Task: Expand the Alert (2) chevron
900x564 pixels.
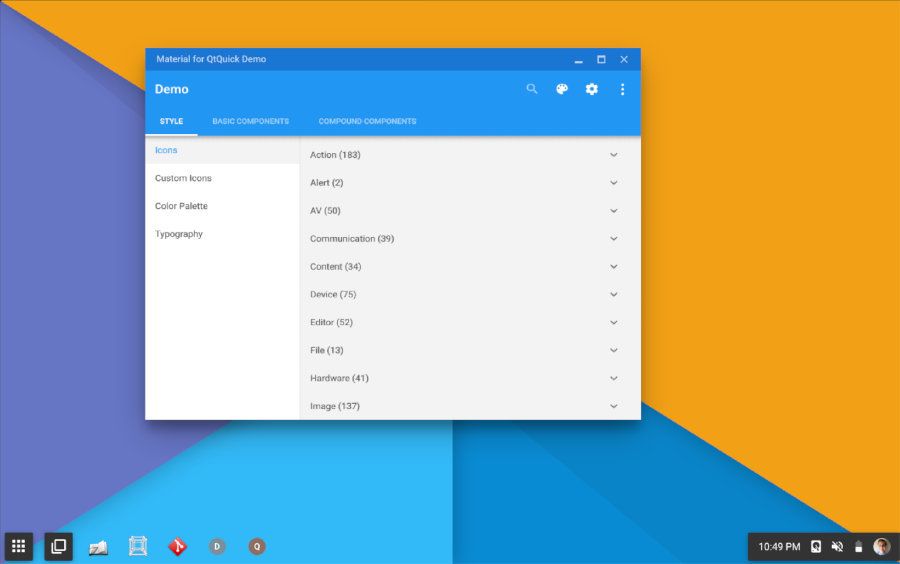Action: pyautogui.click(x=614, y=183)
